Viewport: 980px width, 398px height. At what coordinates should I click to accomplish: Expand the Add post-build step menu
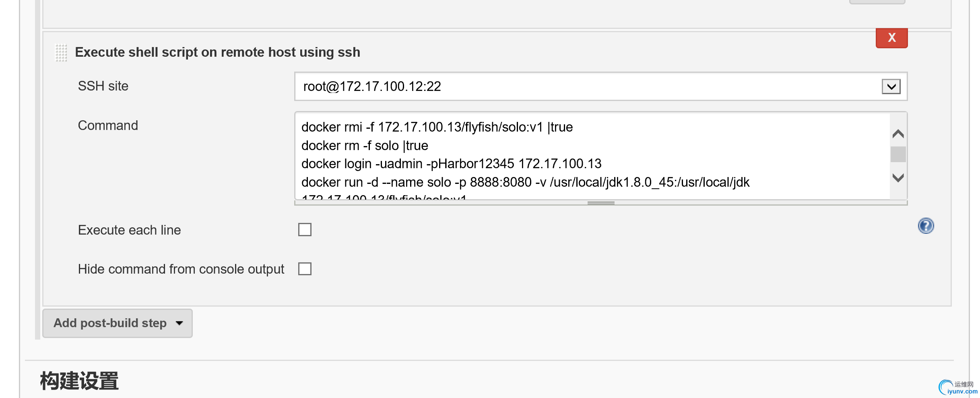point(118,323)
